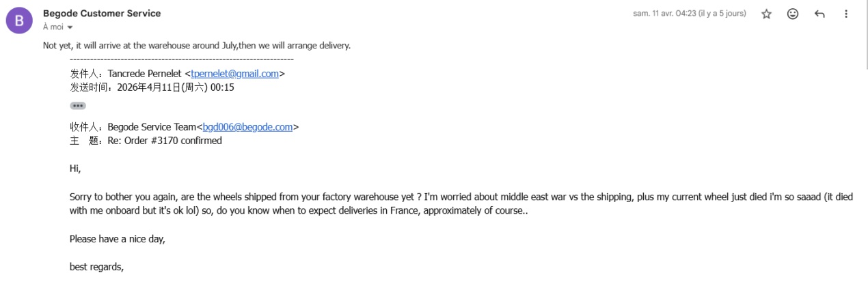Click the quoted sent date 2026年4月11日 line
Viewport: 868px width, 282px height.
pyautogui.click(x=152, y=87)
